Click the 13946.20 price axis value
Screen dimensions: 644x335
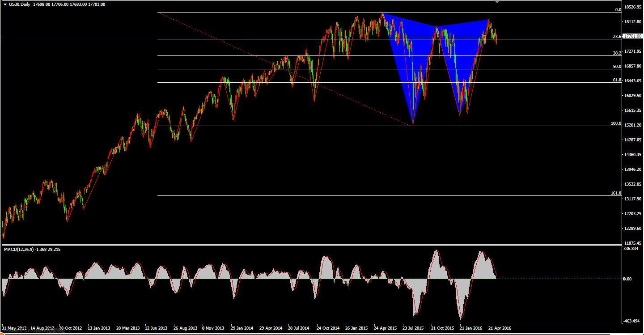click(x=633, y=170)
